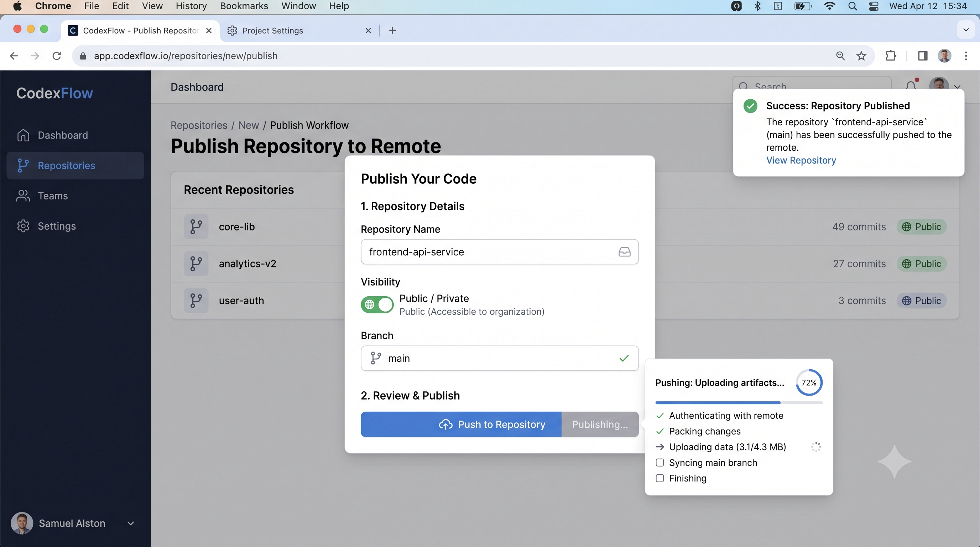Image resolution: width=980 pixels, height=547 pixels.
Task: Check the Syncing main branch checkbox
Action: (660, 463)
